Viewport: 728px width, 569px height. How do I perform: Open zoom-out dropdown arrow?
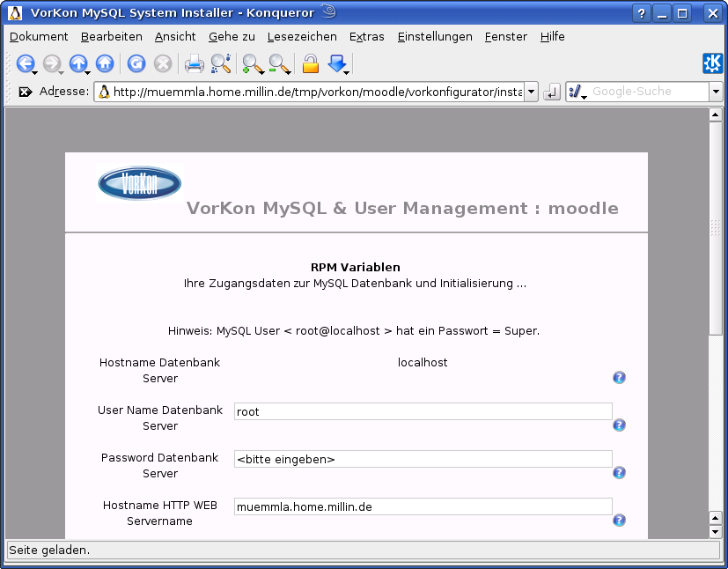pyautogui.click(x=289, y=72)
